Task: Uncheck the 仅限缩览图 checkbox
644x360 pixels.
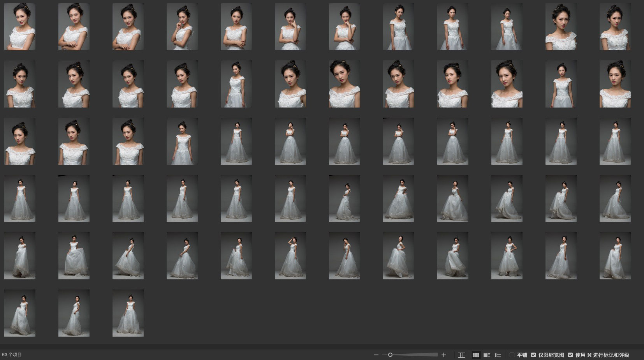Action: point(533,355)
